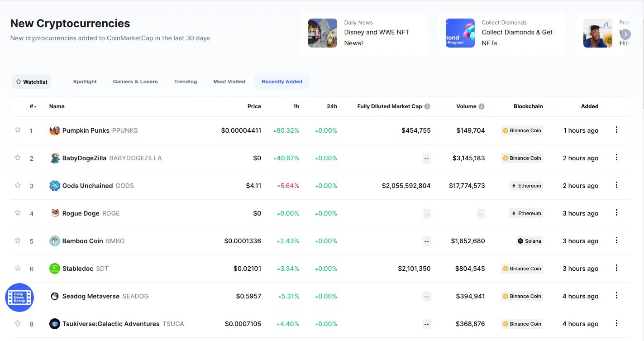Sort by the 1h column header
The width and height of the screenshot is (644, 341).
click(x=296, y=106)
